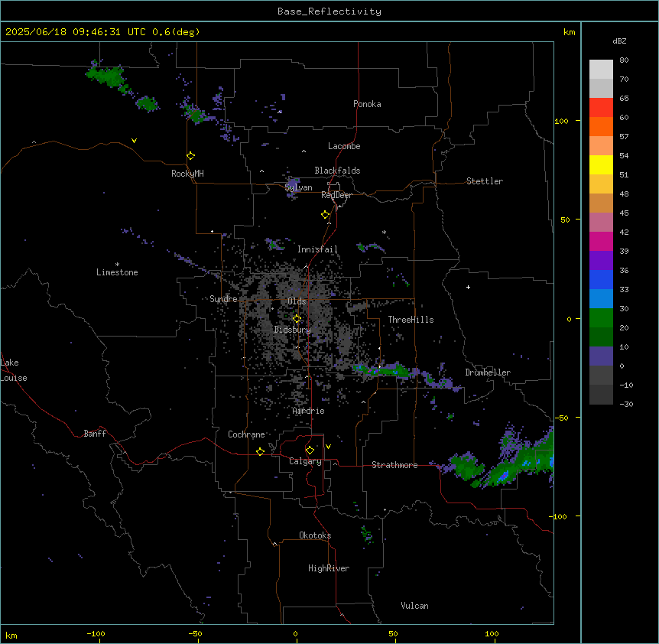Click the dBZ legend heading

coord(619,41)
